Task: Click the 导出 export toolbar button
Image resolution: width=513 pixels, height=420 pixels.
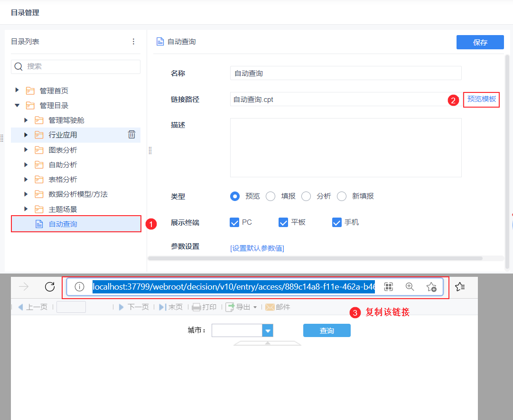Action: (238, 307)
